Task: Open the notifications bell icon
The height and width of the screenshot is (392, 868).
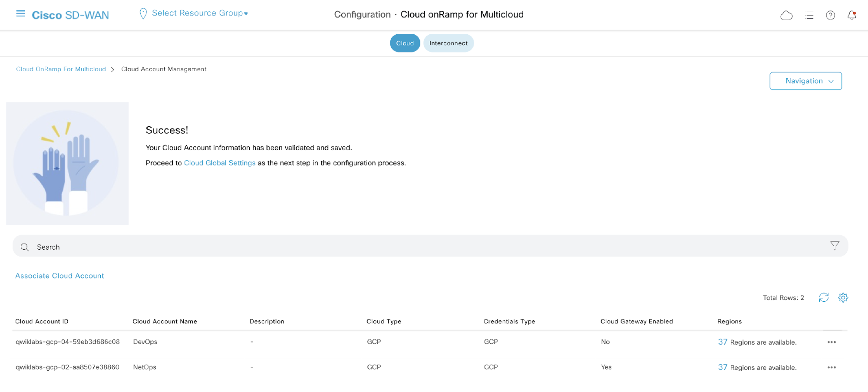Action: point(852,15)
